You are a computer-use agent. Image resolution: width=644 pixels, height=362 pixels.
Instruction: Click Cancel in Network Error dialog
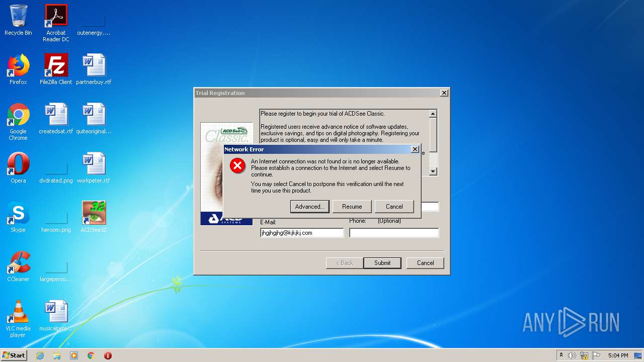click(394, 207)
